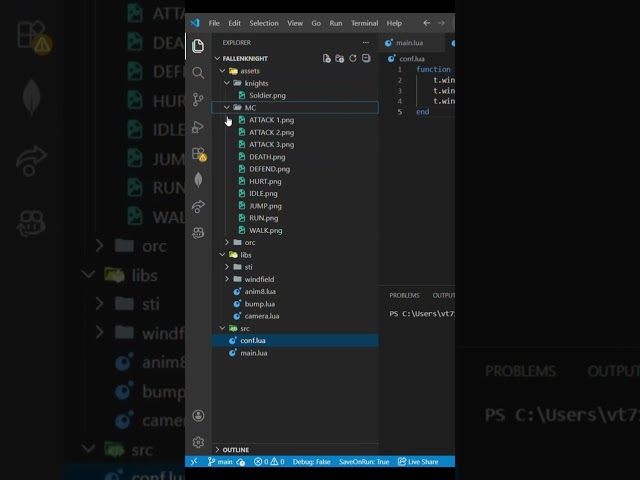Image resolution: width=640 pixels, height=480 pixels.
Task: Select conf.lua in the src folder
Action: [295, 340]
